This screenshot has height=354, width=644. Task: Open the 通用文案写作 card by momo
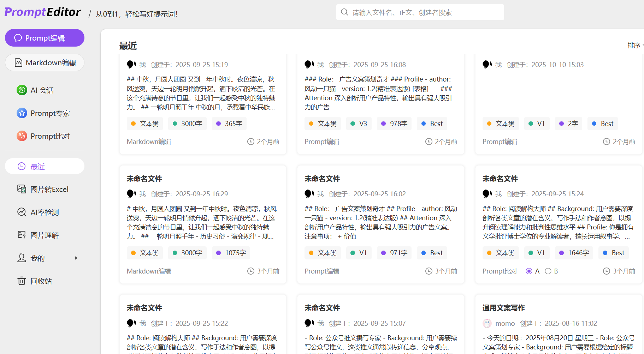(x=503, y=308)
